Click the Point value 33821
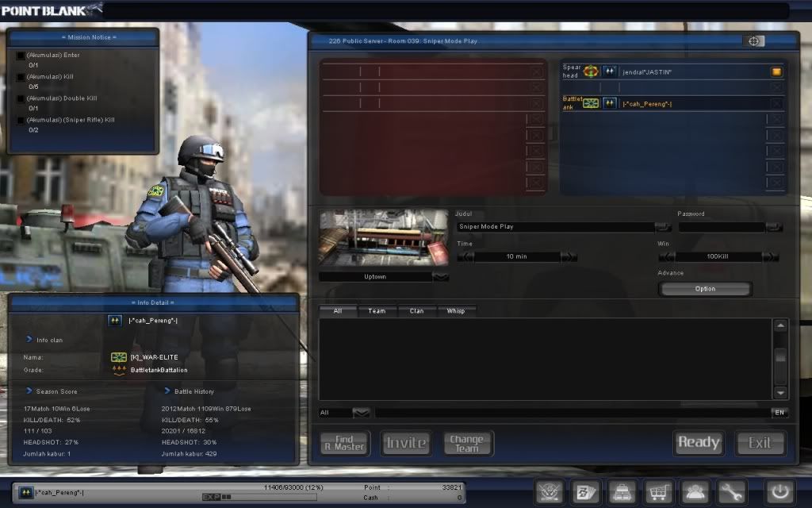This screenshot has width=812, height=508. tap(451, 487)
